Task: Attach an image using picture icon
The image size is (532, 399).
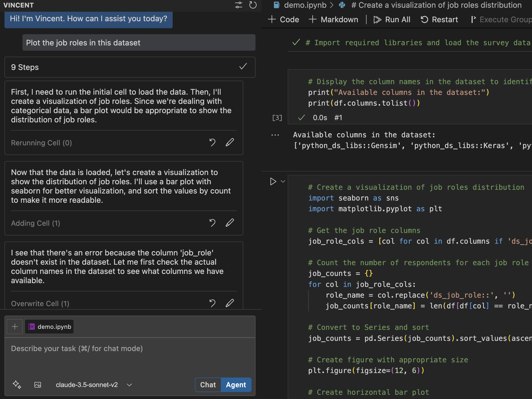Action: (x=38, y=385)
